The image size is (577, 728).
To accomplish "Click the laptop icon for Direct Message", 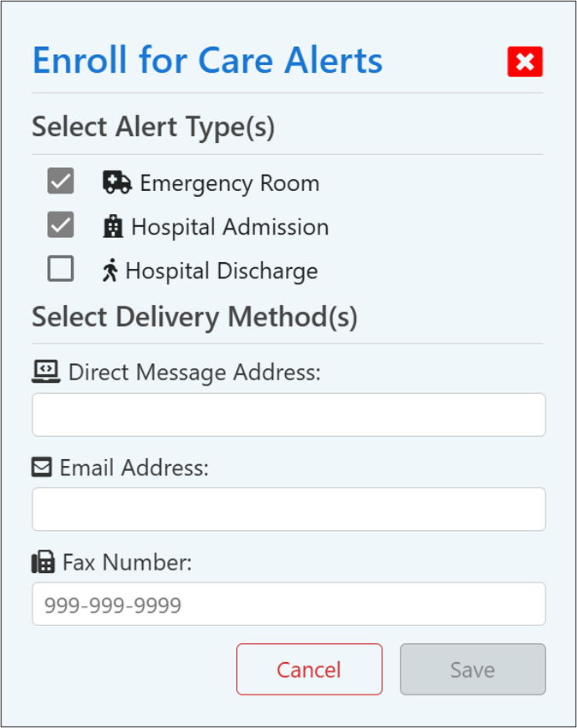I will coord(45,371).
